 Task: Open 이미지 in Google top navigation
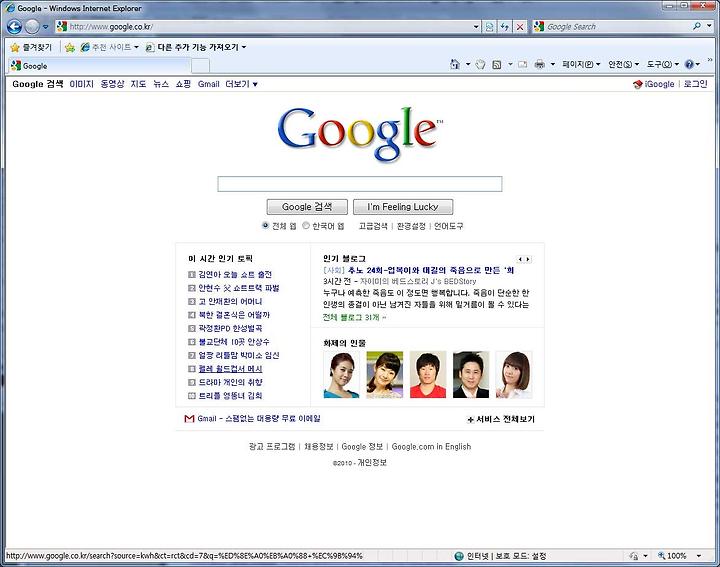81,84
